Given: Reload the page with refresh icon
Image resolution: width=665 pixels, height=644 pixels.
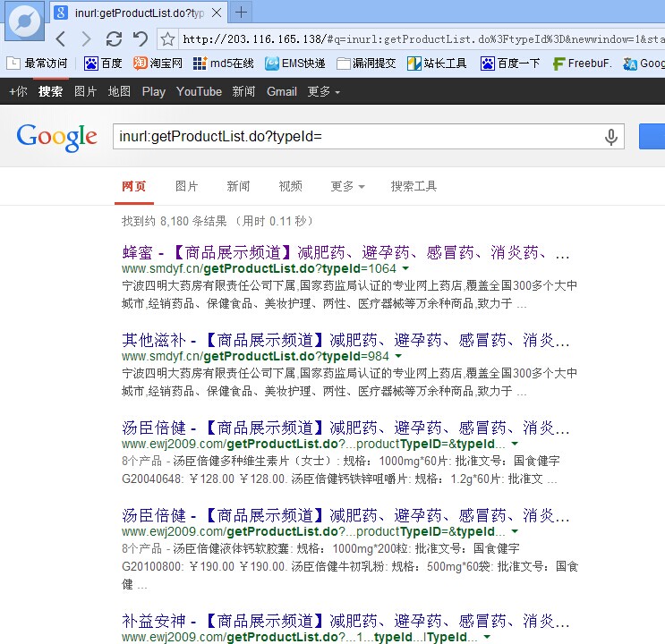Looking at the screenshot, I should pos(114,39).
